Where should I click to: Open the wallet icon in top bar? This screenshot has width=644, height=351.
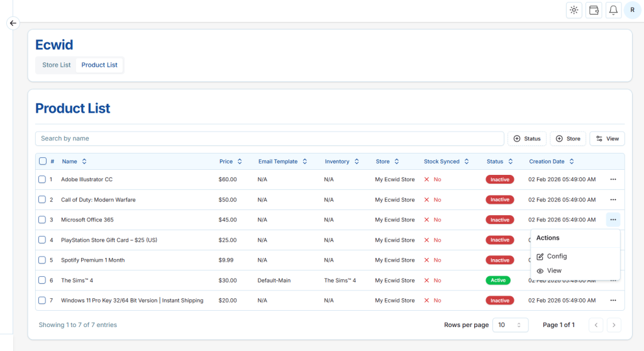pyautogui.click(x=594, y=10)
